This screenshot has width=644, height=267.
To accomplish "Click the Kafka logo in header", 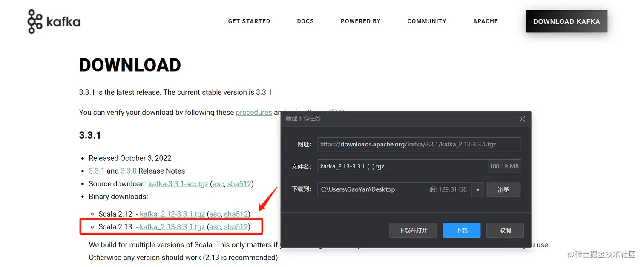I will tap(54, 21).
